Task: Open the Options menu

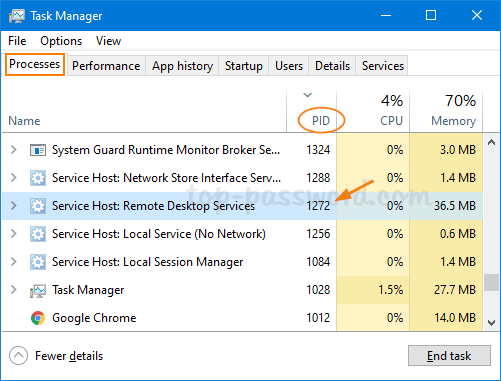Action: pos(61,41)
